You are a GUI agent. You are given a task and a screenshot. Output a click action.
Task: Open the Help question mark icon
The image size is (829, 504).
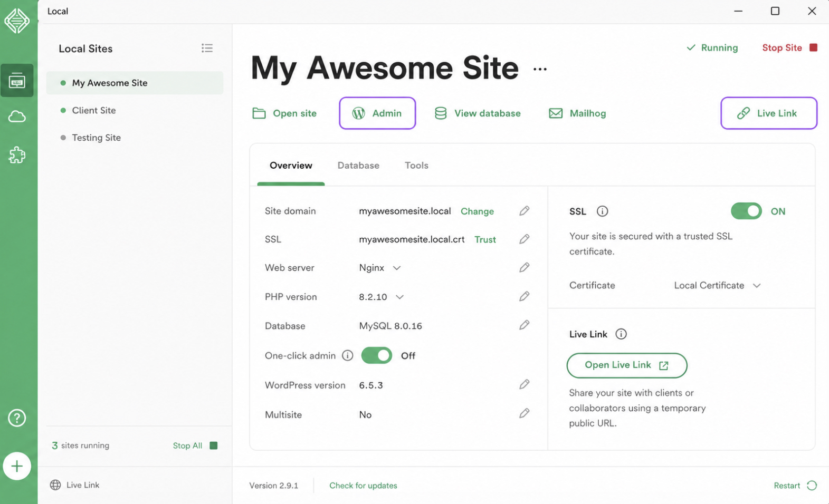(x=17, y=418)
